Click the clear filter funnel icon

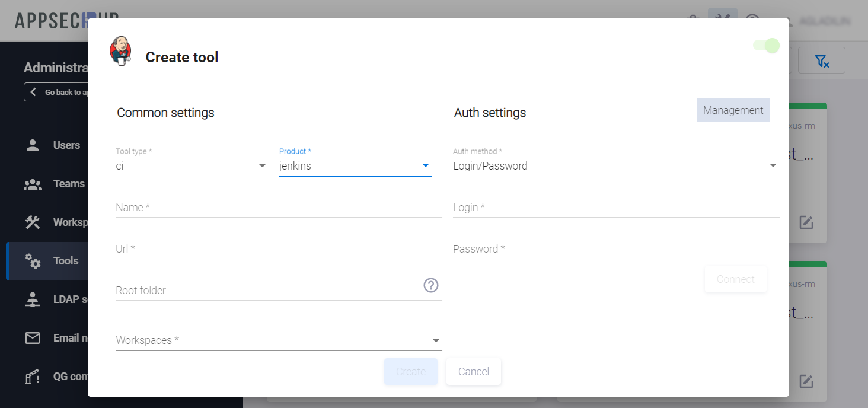[821, 60]
